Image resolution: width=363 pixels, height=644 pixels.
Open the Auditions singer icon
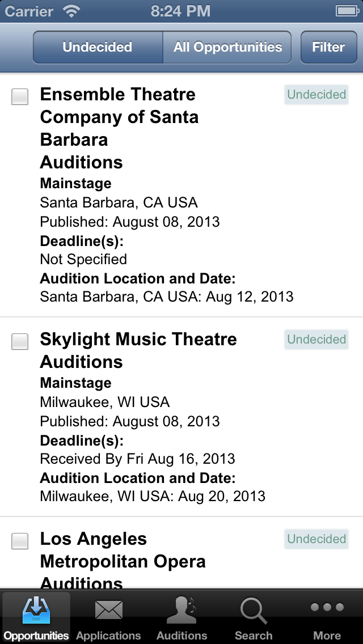(181, 611)
